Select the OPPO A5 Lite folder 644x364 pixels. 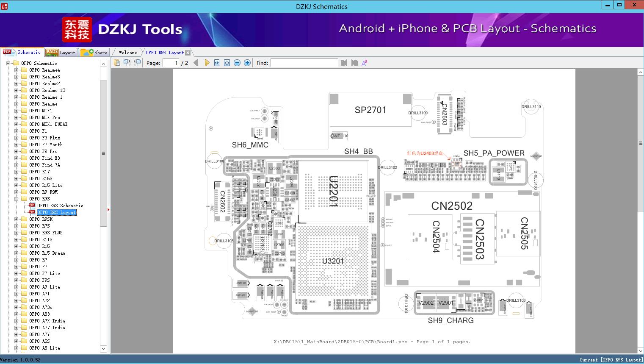point(44,348)
